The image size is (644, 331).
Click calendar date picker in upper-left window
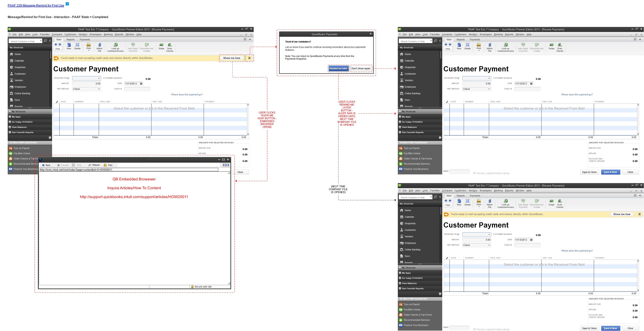pos(141,83)
